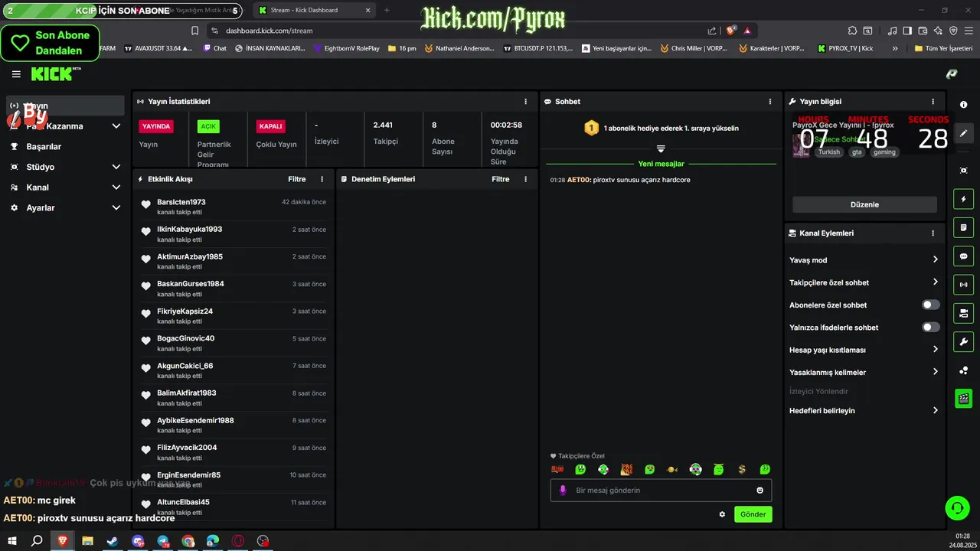The image size is (980, 551).
Task: Click the green headset support button
Action: 956,507
